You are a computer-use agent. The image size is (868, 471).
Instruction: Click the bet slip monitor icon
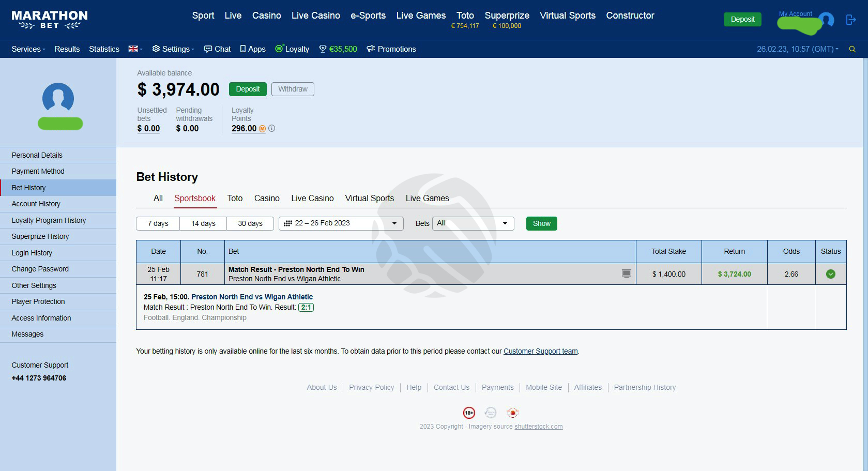tap(627, 274)
